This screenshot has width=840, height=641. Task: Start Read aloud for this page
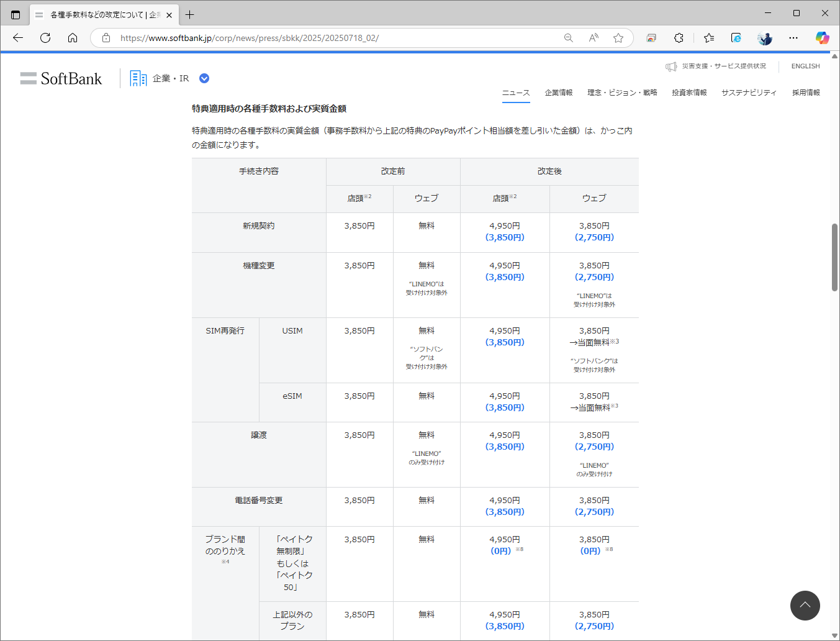click(x=593, y=38)
